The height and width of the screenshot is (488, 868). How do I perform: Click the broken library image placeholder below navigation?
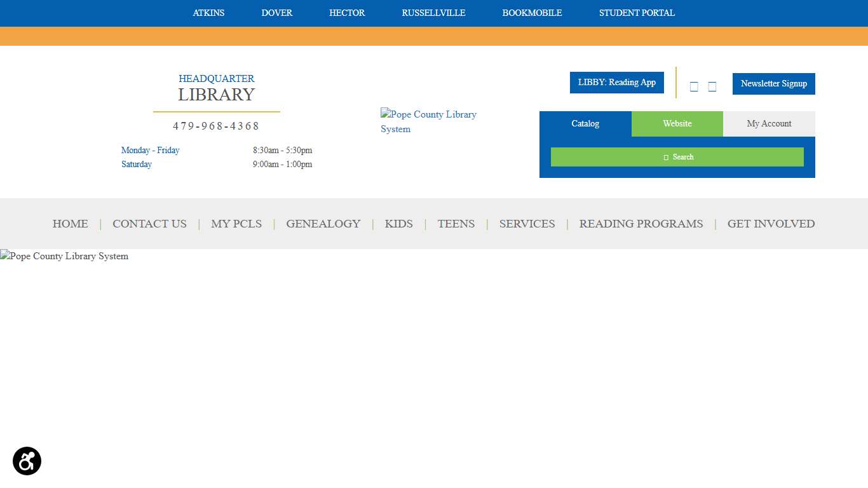coord(64,256)
